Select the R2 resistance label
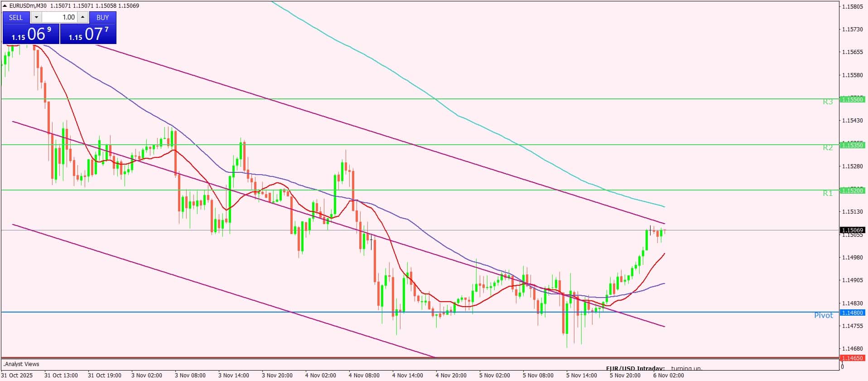Viewport: 868px width, 381px height. pos(828,147)
